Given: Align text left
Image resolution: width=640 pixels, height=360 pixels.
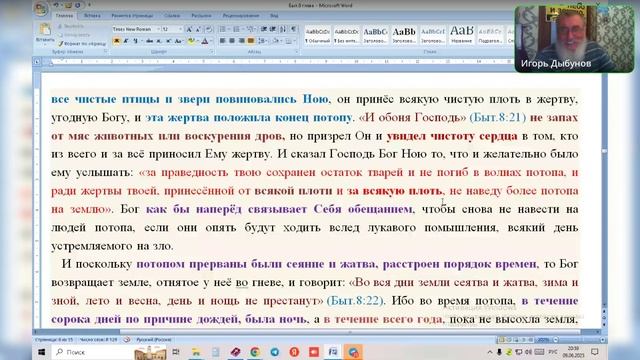Looking at the screenshot, I should coord(222,41).
